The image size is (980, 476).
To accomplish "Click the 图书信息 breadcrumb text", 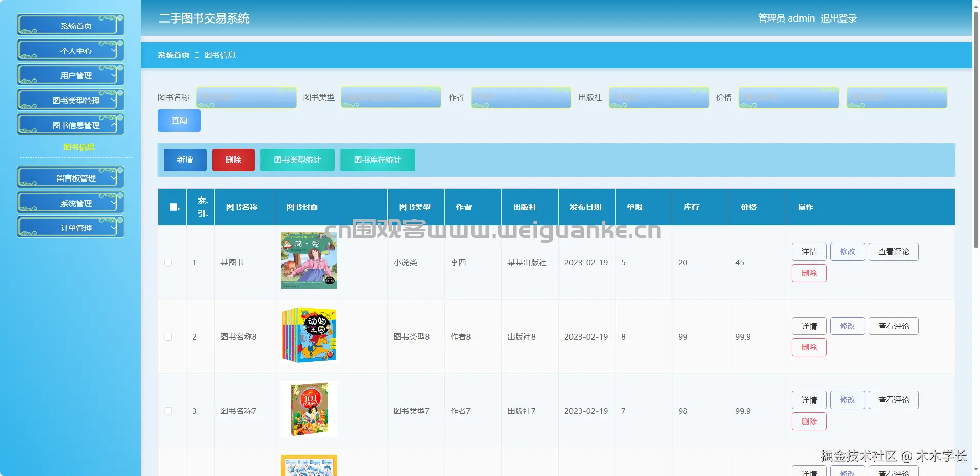I will click(x=220, y=55).
